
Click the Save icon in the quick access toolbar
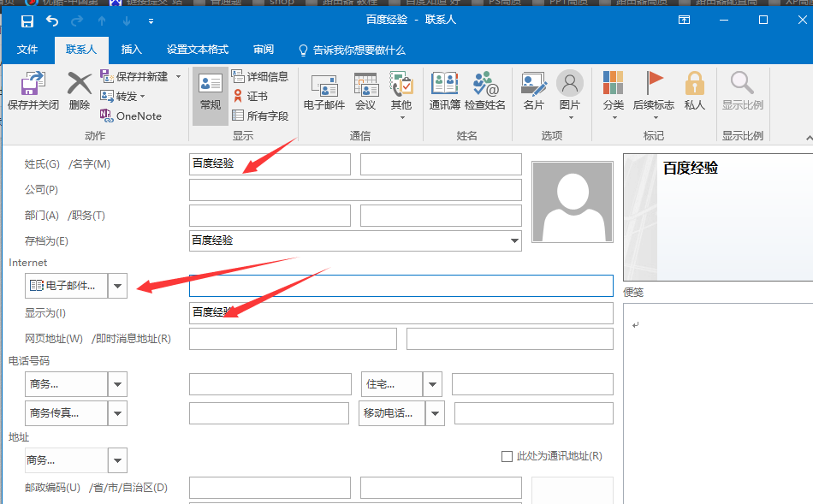pyautogui.click(x=27, y=21)
